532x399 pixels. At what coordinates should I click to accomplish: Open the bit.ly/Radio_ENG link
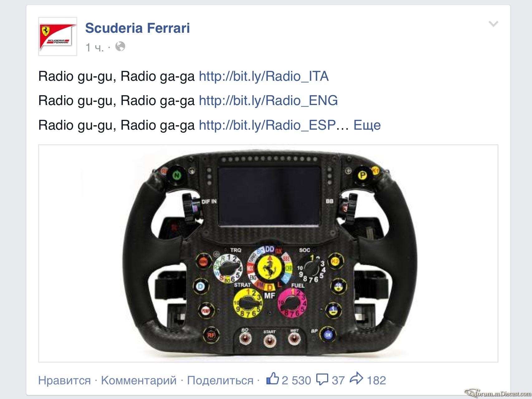coord(268,100)
